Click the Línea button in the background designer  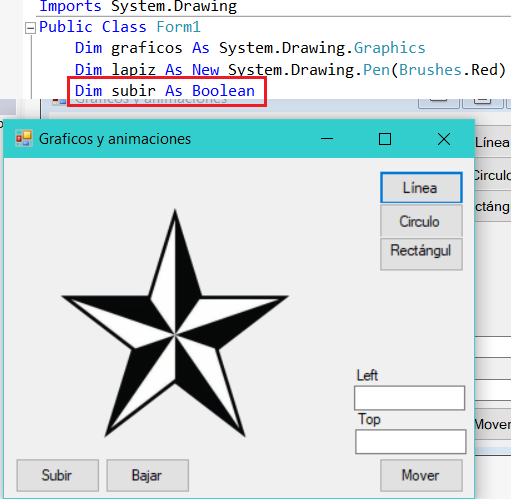[x=492, y=142]
